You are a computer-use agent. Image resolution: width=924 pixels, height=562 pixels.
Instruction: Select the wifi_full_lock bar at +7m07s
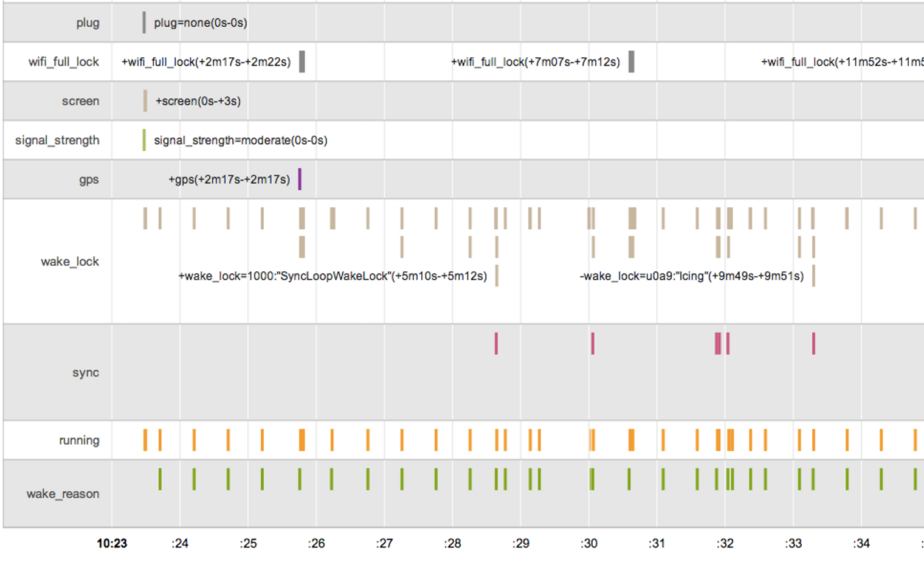click(x=632, y=61)
